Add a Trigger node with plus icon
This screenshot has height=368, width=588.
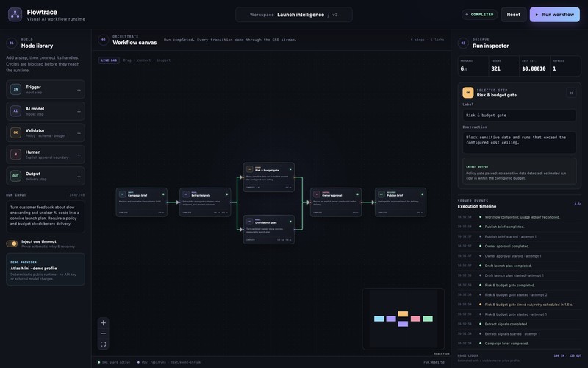click(79, 90)
